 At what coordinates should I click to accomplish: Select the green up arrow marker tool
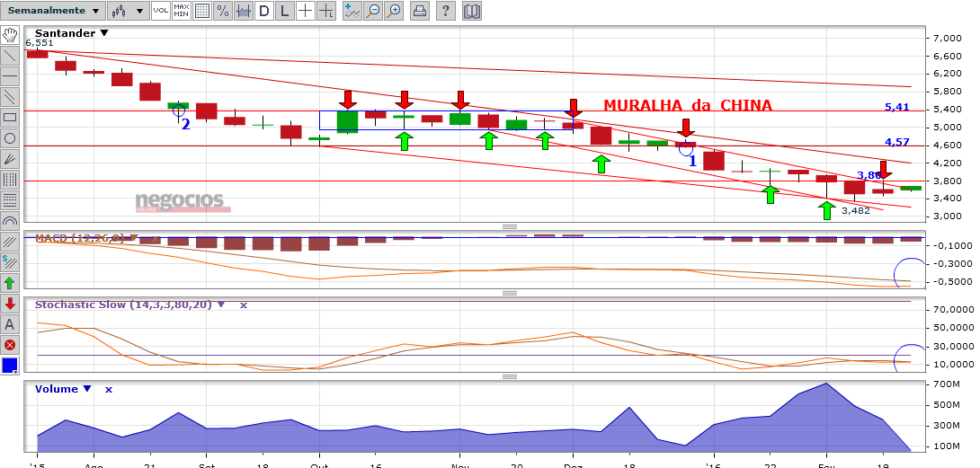point(10,282)
